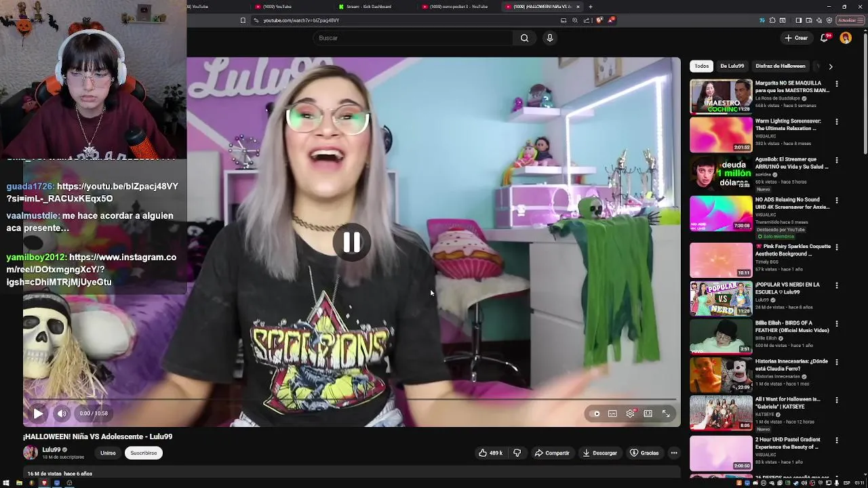Click the Buscar search field

coord(414,38)
